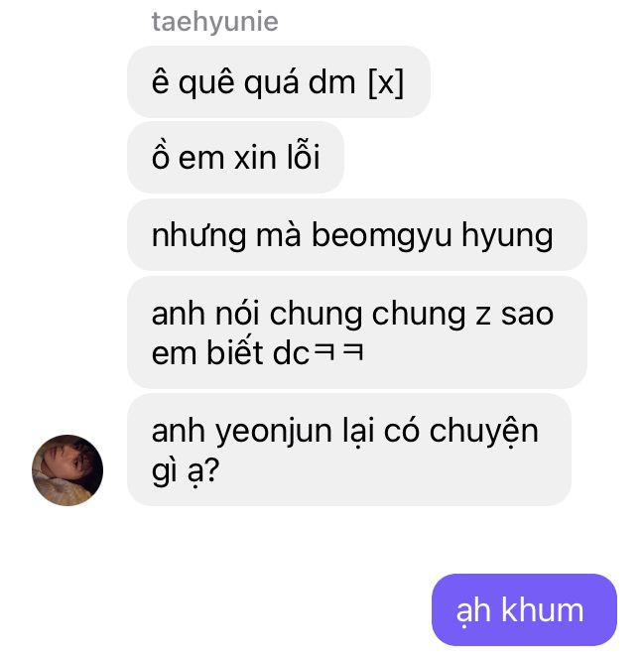Select the purple 'ạh khum' sent message
The height and width of the screenshot is (660, 644).
(x=524, y=609)
